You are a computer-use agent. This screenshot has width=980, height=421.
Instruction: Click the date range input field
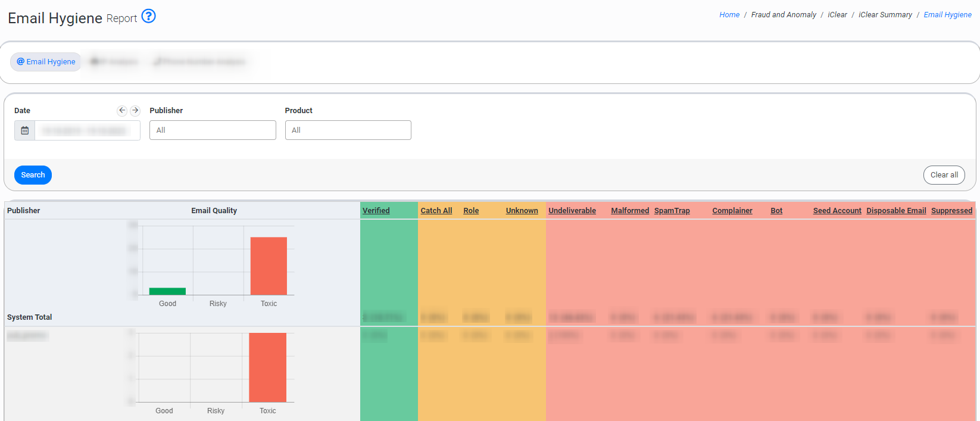point(88,130)
